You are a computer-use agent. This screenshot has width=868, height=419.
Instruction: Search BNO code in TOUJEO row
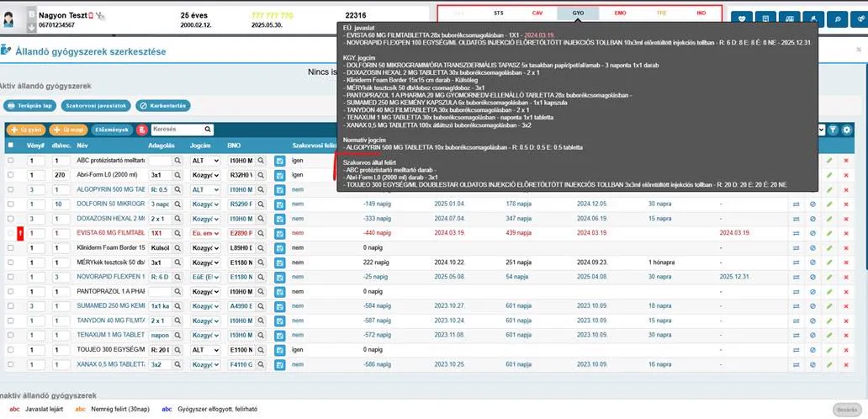[260, 350]
